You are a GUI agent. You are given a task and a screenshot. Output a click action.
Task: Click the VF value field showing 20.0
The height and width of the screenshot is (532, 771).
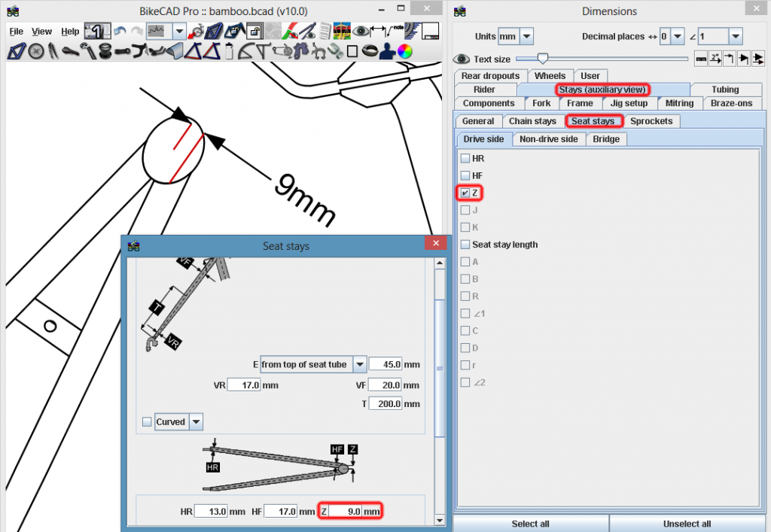click(385, 385)
